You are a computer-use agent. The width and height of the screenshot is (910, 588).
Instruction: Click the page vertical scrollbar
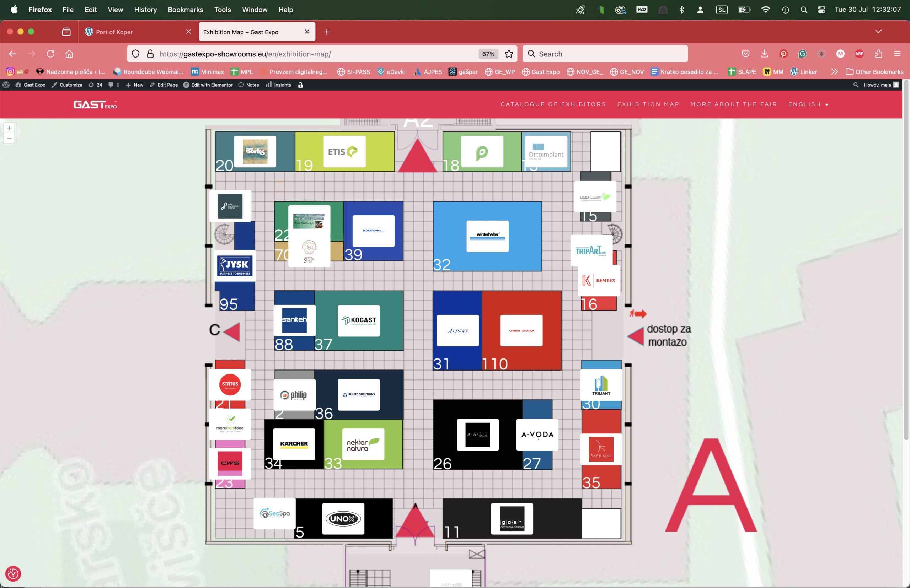click(906, 260)
